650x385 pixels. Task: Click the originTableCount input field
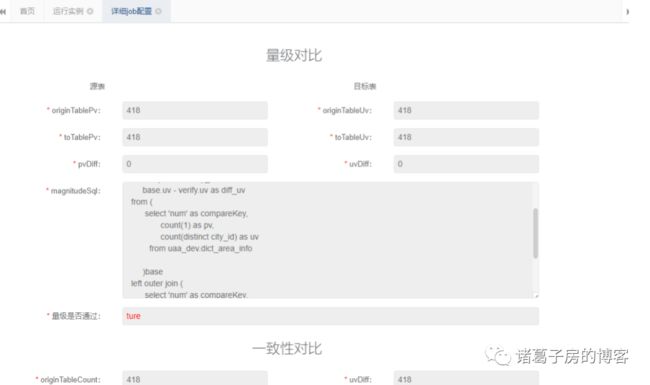click(195, 378)
